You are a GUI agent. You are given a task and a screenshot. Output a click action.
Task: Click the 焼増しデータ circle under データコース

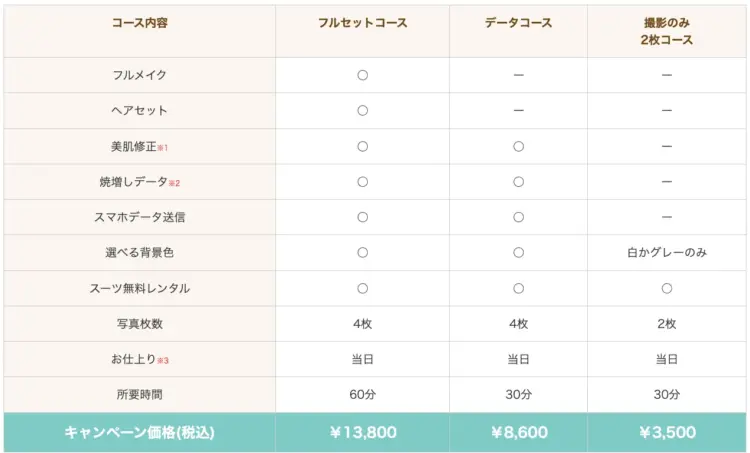pos(518,182)
